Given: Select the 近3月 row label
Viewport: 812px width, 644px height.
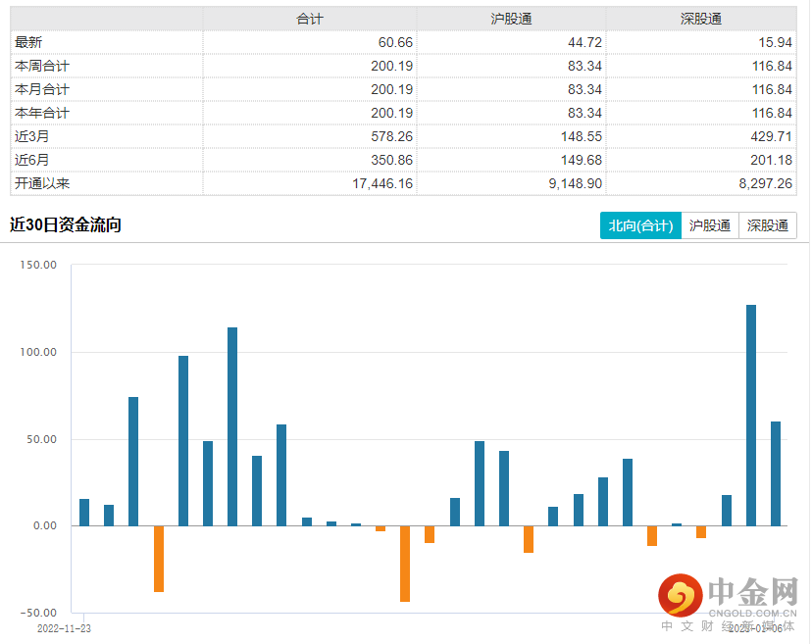Looking at the screenshot, I should pyautogui.click(x=30, y=136).
